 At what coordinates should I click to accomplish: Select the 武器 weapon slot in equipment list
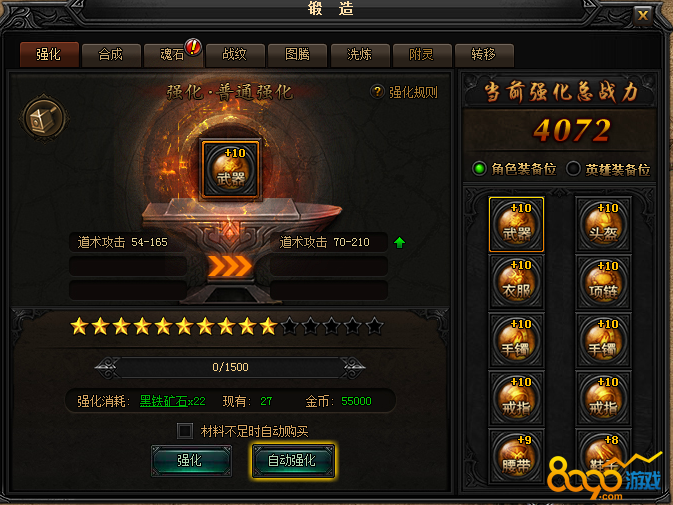coord(516,224)
